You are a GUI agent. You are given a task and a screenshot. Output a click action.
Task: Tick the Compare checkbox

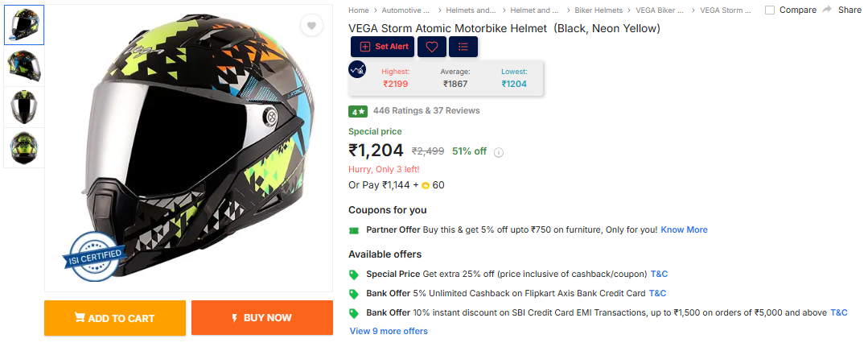(x=770, y=10)
